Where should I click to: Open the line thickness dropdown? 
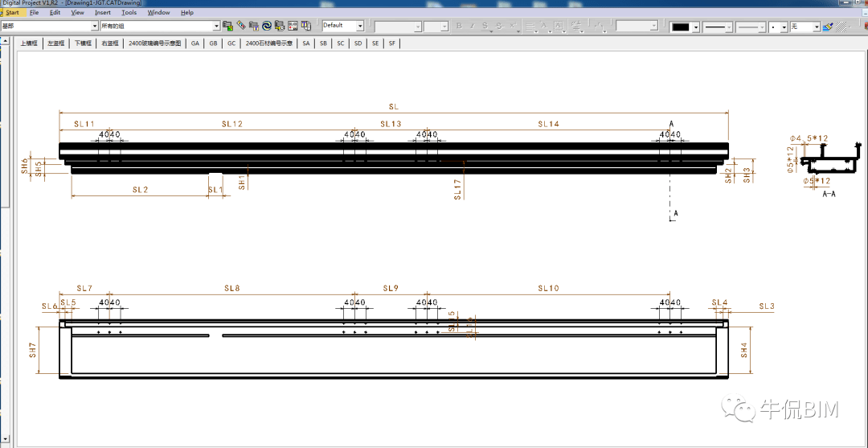click(x=729, y=27)
